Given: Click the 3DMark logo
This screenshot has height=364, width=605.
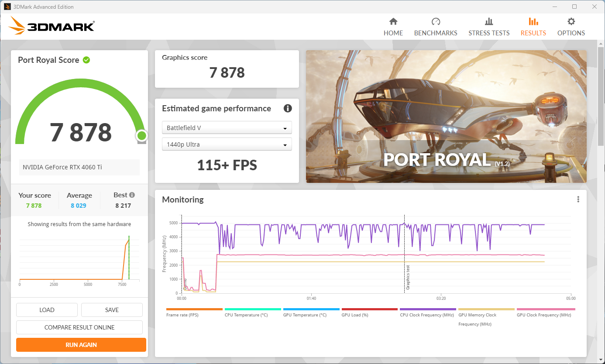Looking at the screenshot, I should (52, 26).
